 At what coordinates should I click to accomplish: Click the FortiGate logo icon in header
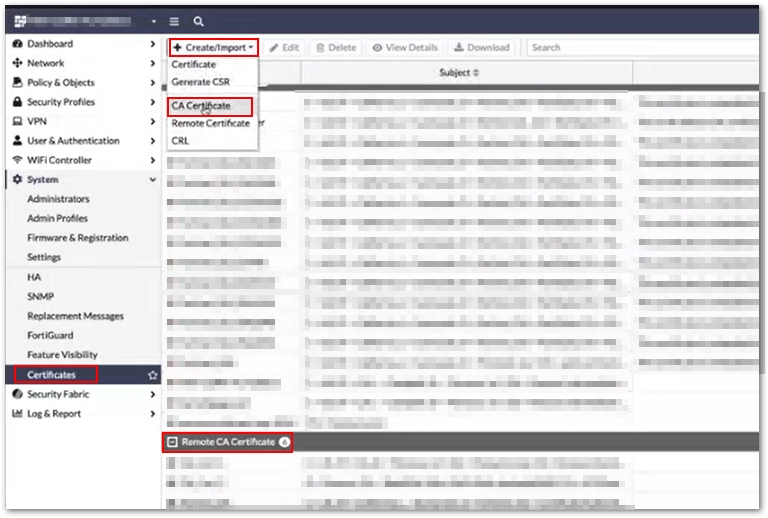coord(20,21)
